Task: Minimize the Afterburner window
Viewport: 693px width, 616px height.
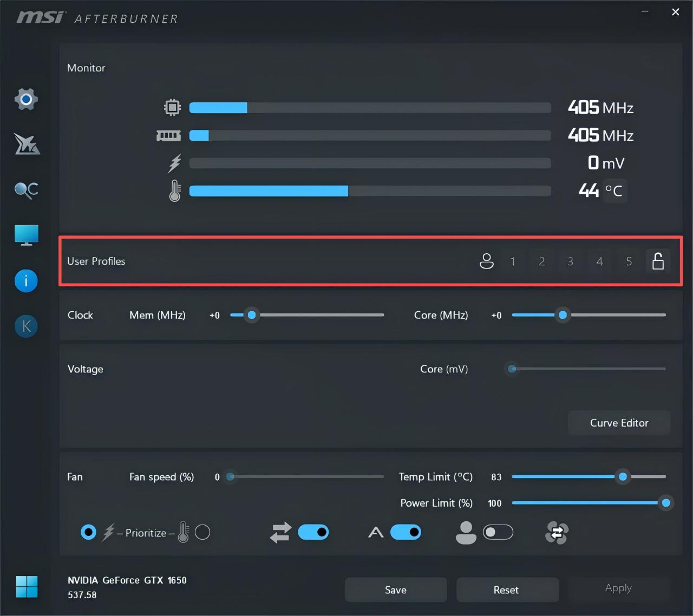Action: [x=645, y=11]
